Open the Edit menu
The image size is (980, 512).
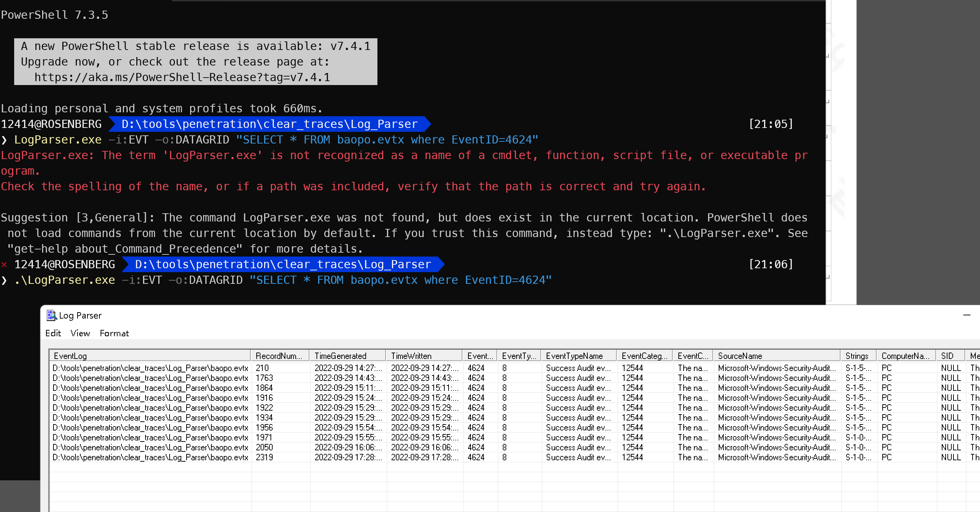(x=53, y=333)
